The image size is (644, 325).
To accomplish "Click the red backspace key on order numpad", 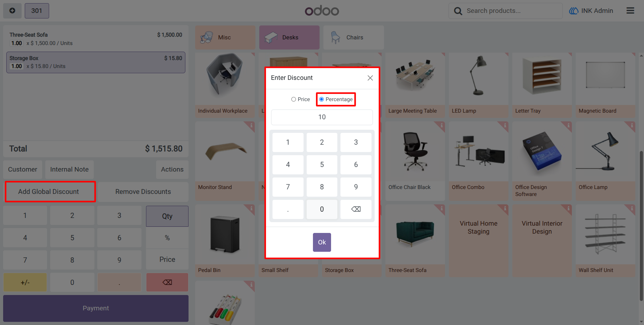I will pos(167,282).
